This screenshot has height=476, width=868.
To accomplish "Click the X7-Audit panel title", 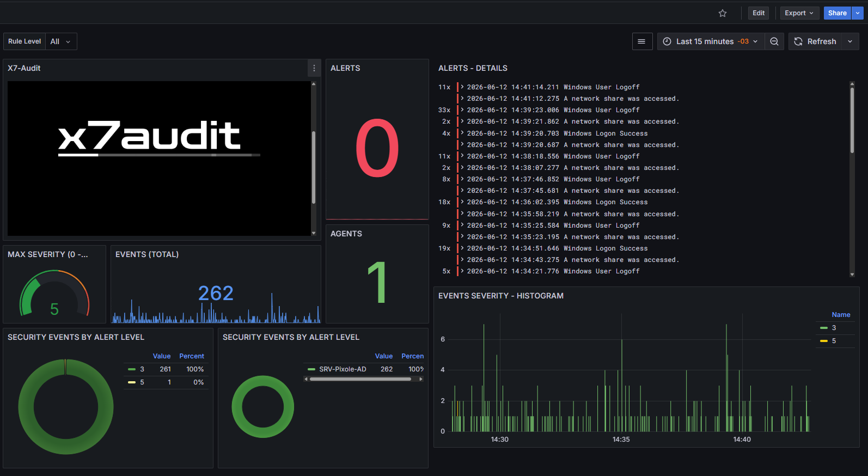I will (x=24, y=68).
